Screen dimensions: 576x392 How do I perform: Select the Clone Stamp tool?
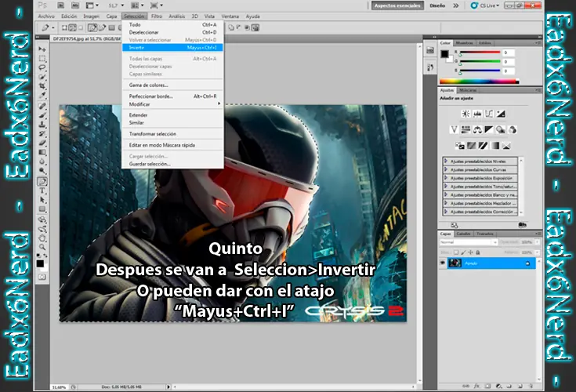pos(42,125)
